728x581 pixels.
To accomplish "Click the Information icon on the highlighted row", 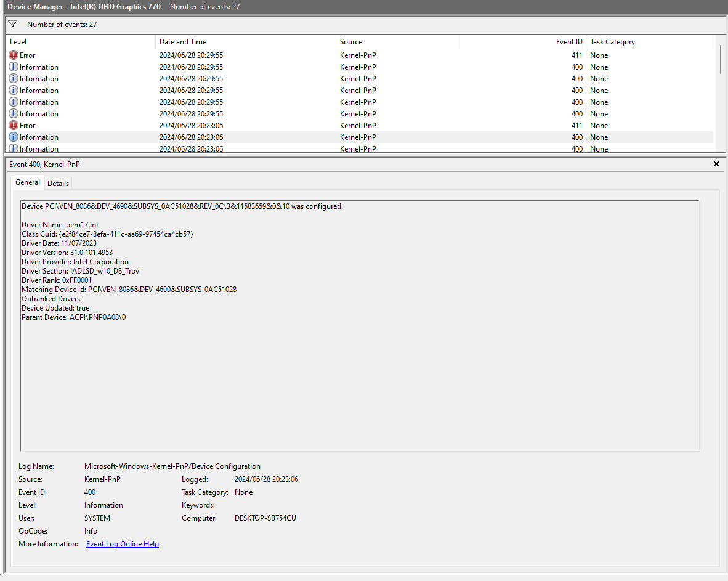I will [x=13, y=137].
